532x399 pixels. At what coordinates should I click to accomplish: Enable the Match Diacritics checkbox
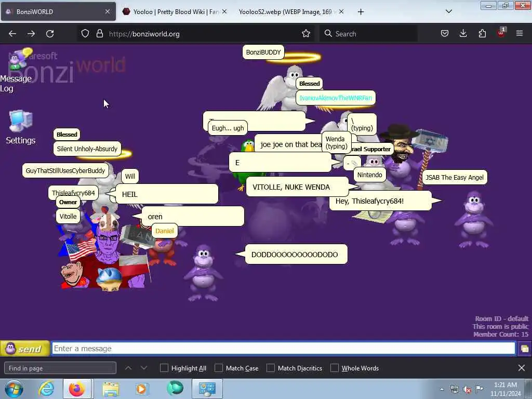pyautogui.click(x=270, y=368)
